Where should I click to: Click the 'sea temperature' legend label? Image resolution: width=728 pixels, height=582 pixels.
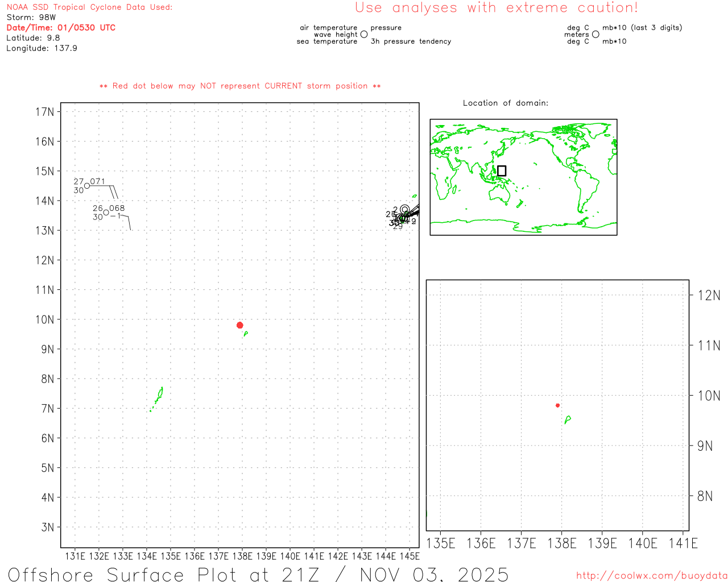click(x=327, y=41)
